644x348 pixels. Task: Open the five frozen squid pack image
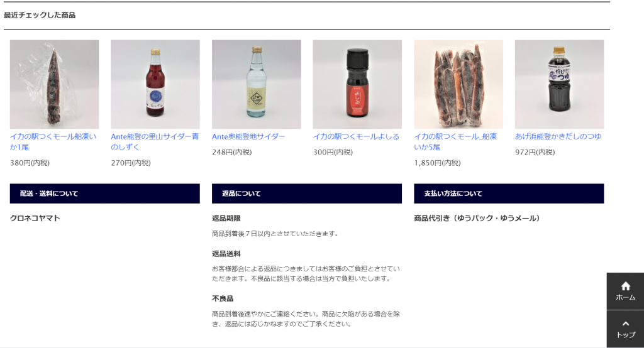[458, 84]
